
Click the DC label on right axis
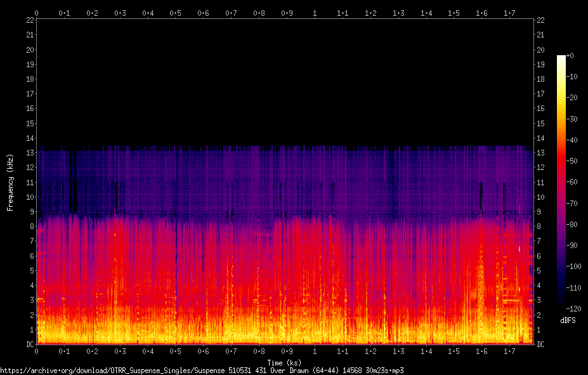pos(540,345)
